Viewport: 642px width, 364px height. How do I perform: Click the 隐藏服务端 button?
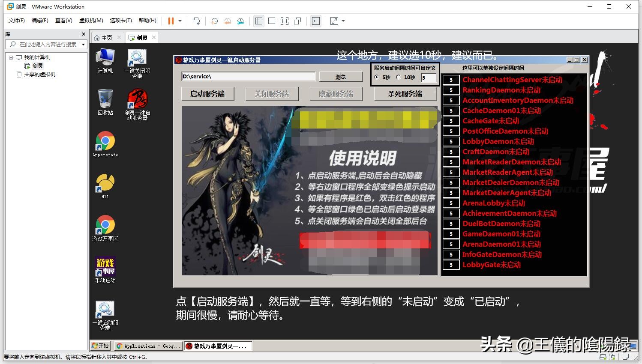click(336, 94)
